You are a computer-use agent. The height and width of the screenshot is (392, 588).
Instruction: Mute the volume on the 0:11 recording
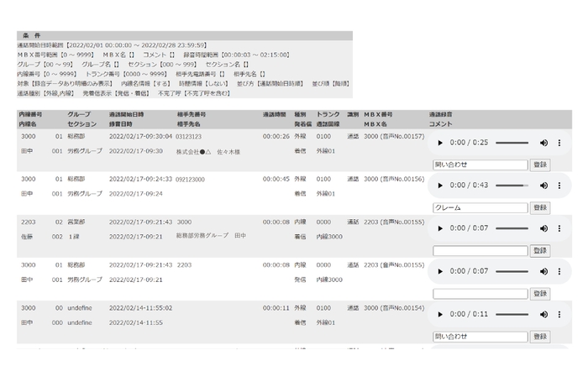coord(543,314)
